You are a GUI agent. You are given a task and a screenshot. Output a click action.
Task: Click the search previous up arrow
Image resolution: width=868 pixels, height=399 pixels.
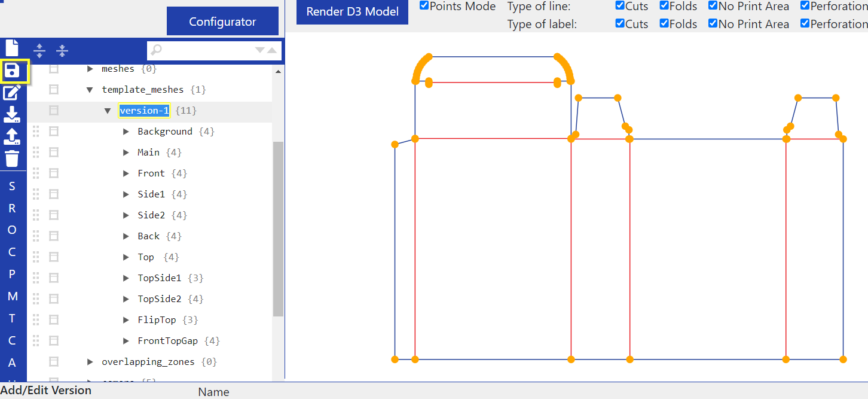click(271, 50)
